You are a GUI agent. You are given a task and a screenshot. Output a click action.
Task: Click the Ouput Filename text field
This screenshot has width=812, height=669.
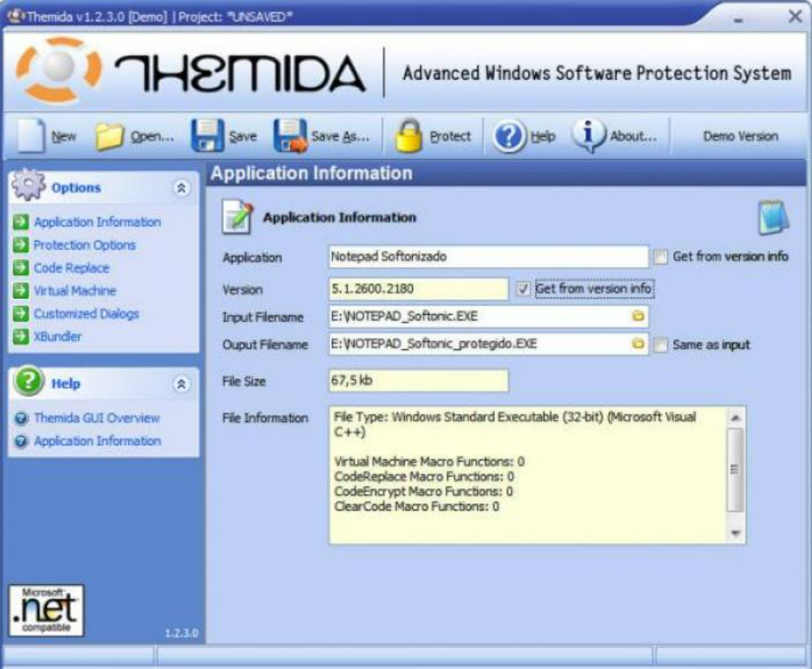(x=489, y=343)
